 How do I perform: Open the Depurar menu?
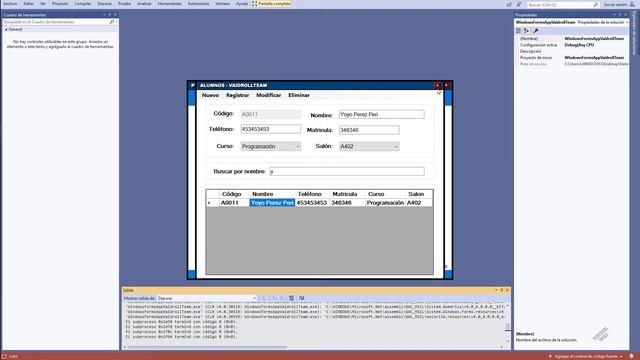point(104,4)
